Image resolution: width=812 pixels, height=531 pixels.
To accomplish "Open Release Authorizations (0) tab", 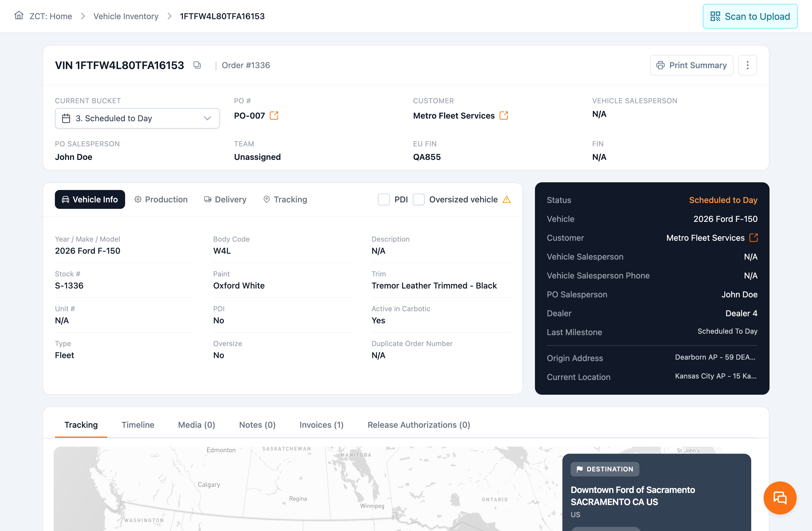I will (419, 425).
